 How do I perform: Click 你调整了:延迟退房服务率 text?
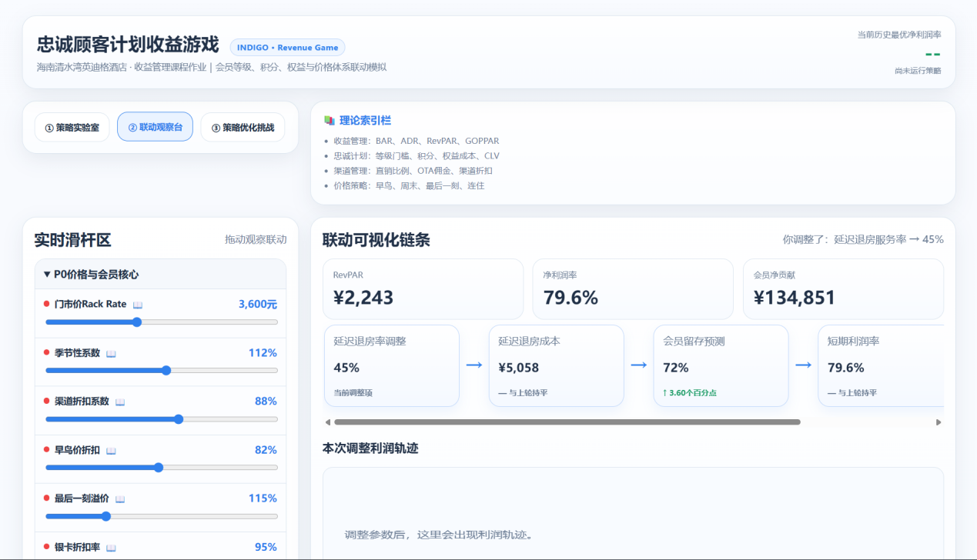tap(863, 240)
